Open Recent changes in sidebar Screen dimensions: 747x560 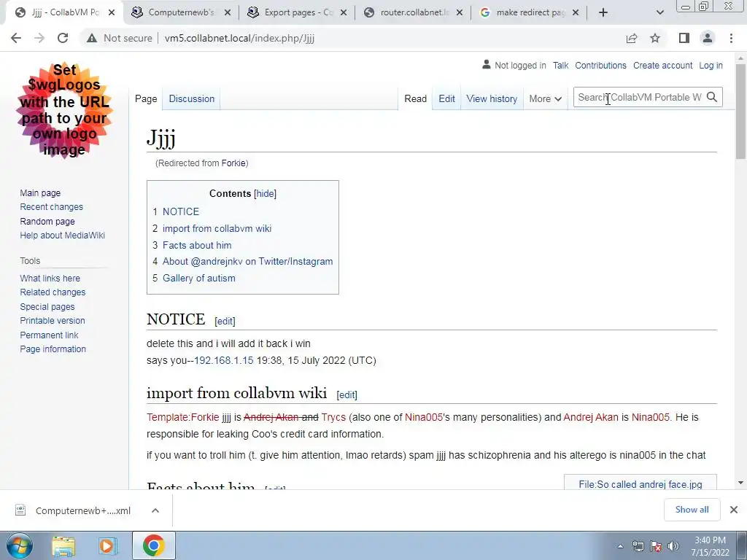coord(52,206)
